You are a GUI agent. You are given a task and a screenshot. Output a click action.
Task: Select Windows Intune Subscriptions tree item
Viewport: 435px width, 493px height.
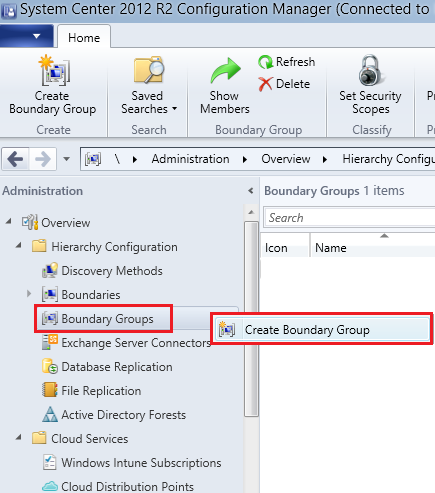[x=141, y=463]
